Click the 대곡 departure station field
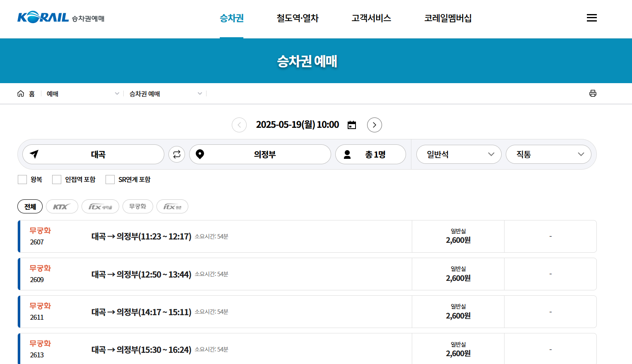This screenshot has width=632, height=364. 93,154
